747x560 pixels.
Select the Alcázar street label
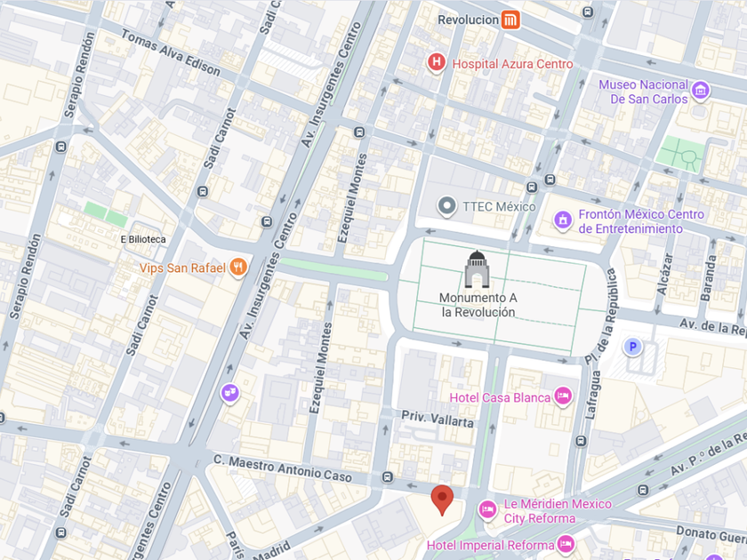click(664, 275)
